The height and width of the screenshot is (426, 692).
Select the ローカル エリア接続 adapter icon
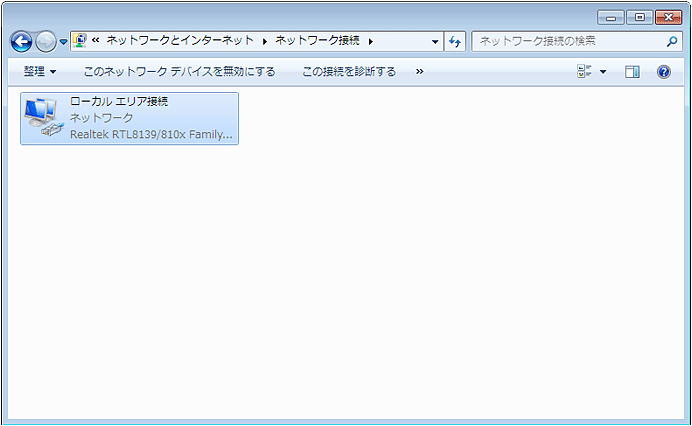(x=43, y=117)
